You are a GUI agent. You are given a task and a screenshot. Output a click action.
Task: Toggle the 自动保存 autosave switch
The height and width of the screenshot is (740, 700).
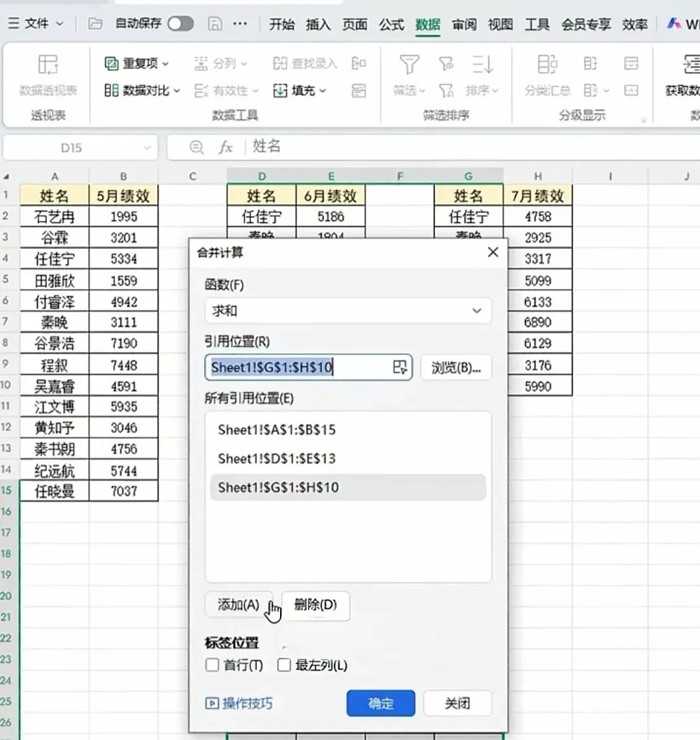181,23
